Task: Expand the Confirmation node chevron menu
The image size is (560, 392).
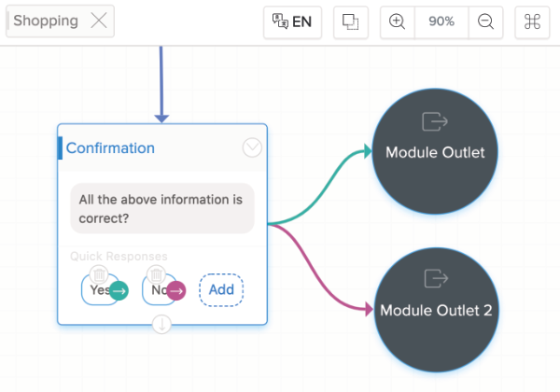Action: coord(252,147)
